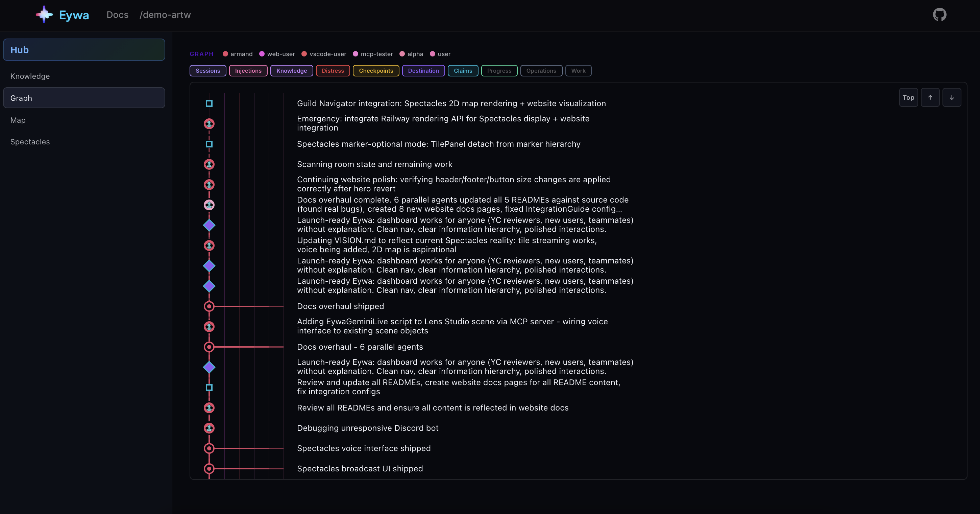Click the agent node for Debugging unresponsive Discord bot
The image size is (980, 514).
209,428
